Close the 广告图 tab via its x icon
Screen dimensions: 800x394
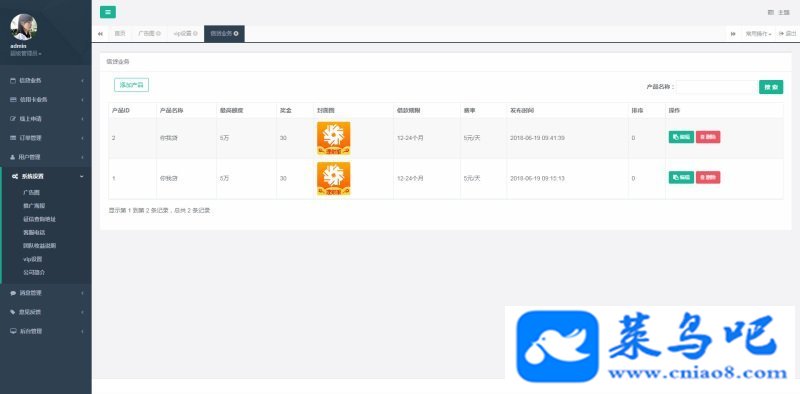pyautogui.click(x=158, y=34)
